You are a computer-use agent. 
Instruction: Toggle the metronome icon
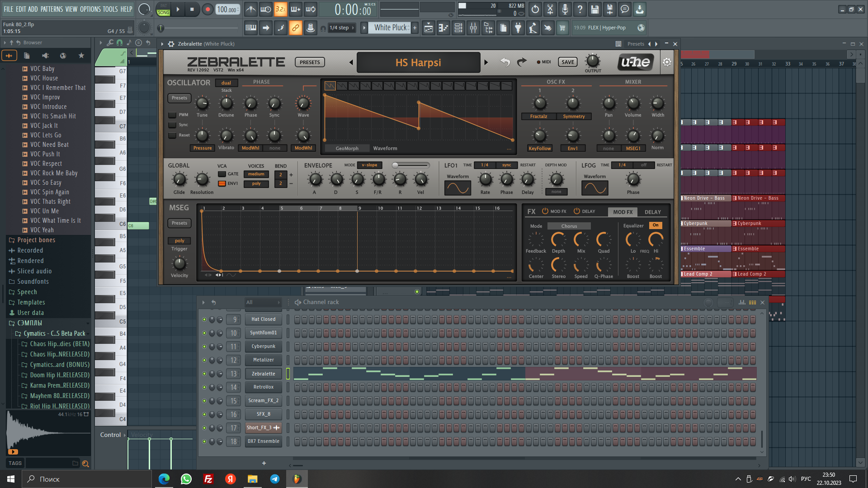tap(251, 9)
